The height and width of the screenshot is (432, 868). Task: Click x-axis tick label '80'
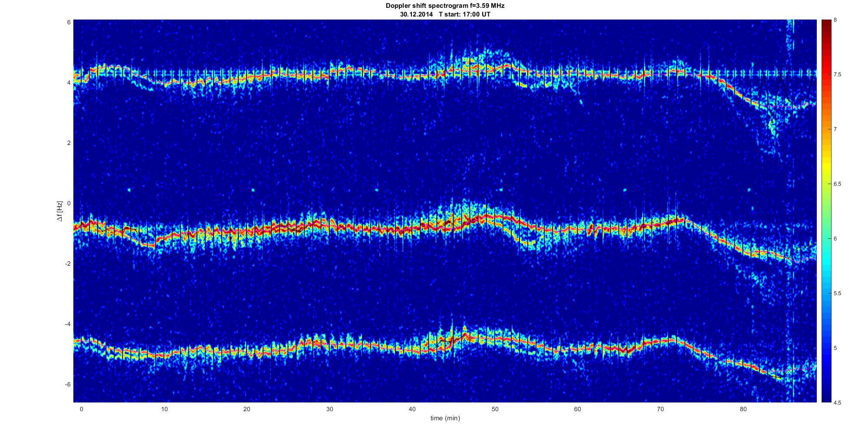click(x=743, y=409)
